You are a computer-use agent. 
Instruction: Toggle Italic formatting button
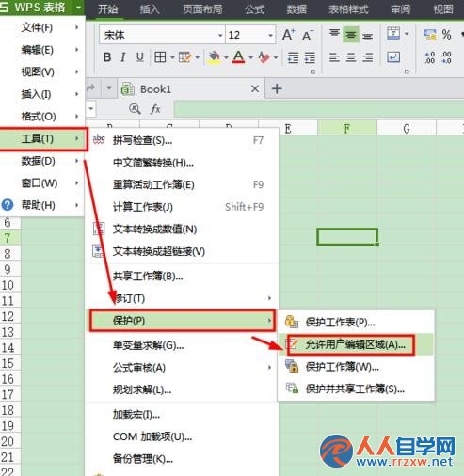click(123, 57)
